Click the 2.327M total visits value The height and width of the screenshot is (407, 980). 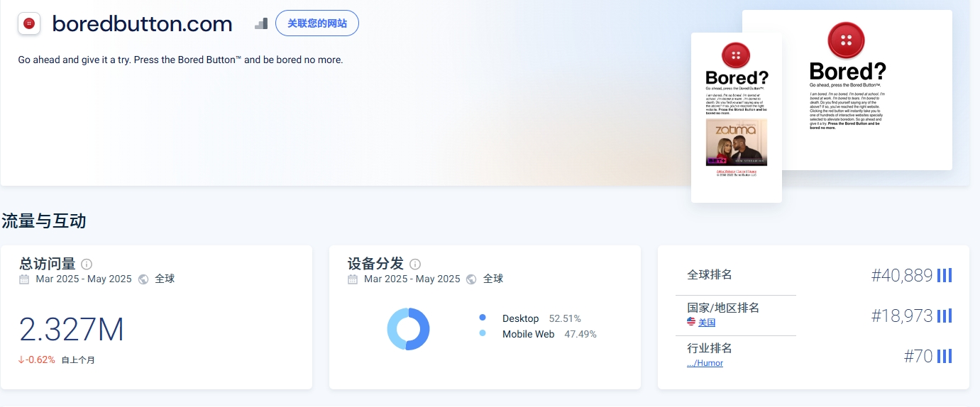72,330
